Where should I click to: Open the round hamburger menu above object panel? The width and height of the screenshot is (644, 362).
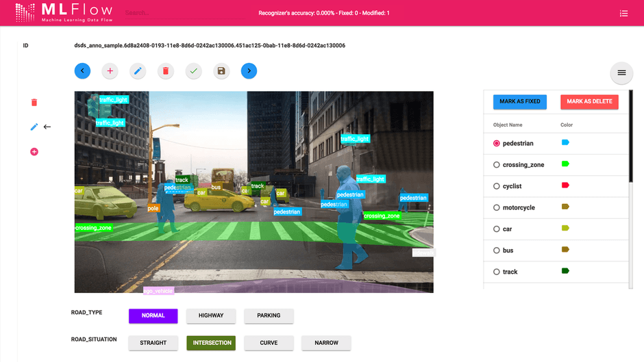pyautogui.click(x=621, y=73)
